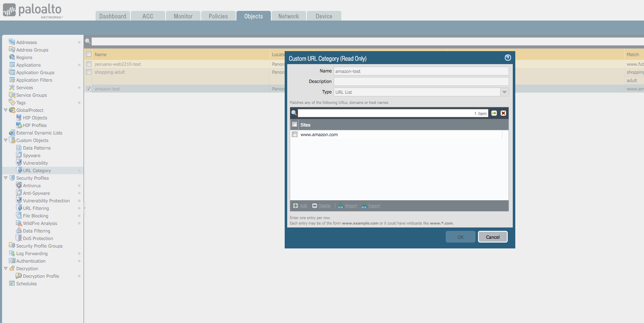644x323 pixels.
Task: Click the Addresses icon in sidebar
Action: (x=12, y=42)
